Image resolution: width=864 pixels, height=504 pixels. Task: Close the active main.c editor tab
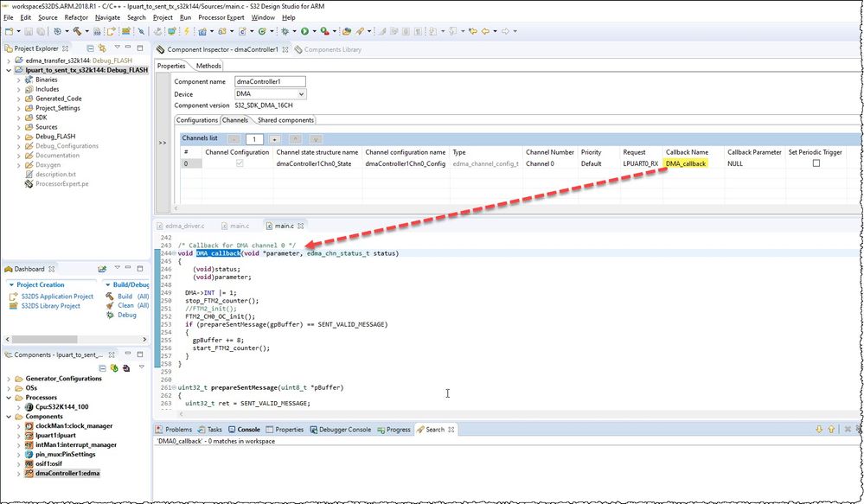tap(300, 226)
